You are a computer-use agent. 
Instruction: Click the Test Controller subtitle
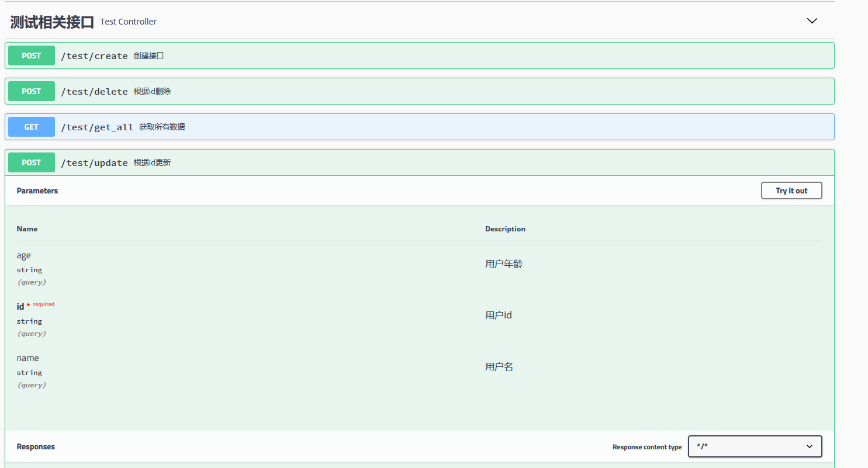point(128,22)
